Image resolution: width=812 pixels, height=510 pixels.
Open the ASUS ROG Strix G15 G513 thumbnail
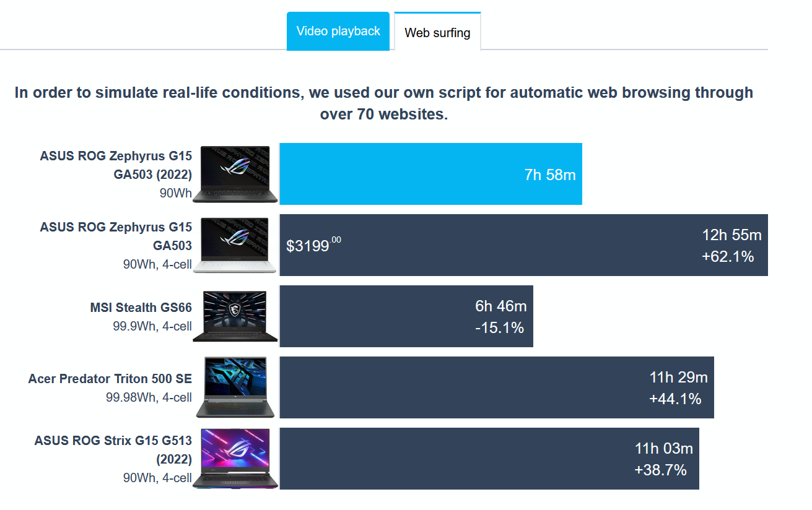click(x=235, y=459)
